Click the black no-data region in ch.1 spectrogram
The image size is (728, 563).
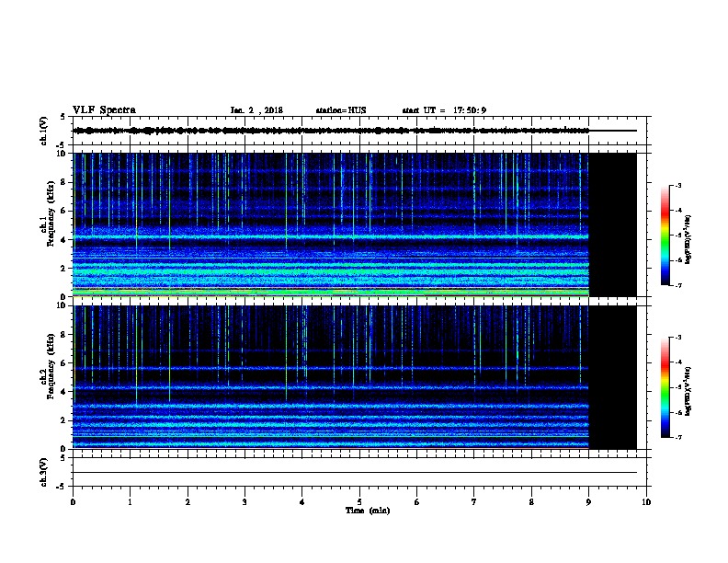point(613,224)
